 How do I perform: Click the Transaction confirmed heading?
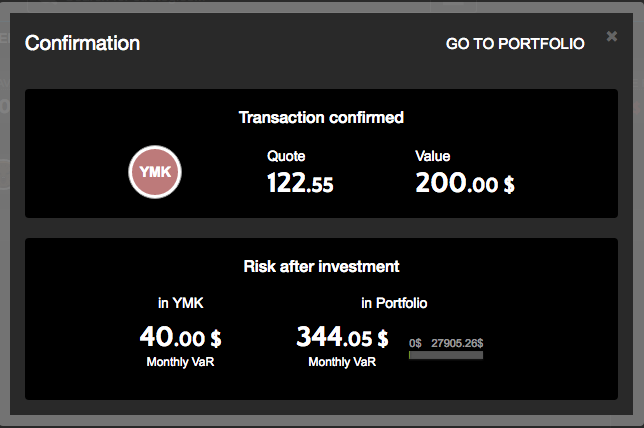tap(321, 118)
